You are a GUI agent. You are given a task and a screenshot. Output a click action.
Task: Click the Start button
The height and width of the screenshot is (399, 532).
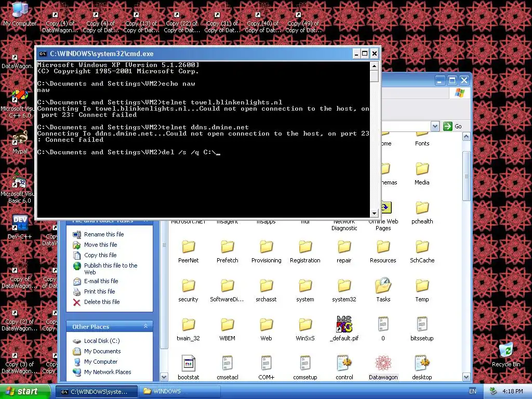point(24,391)
